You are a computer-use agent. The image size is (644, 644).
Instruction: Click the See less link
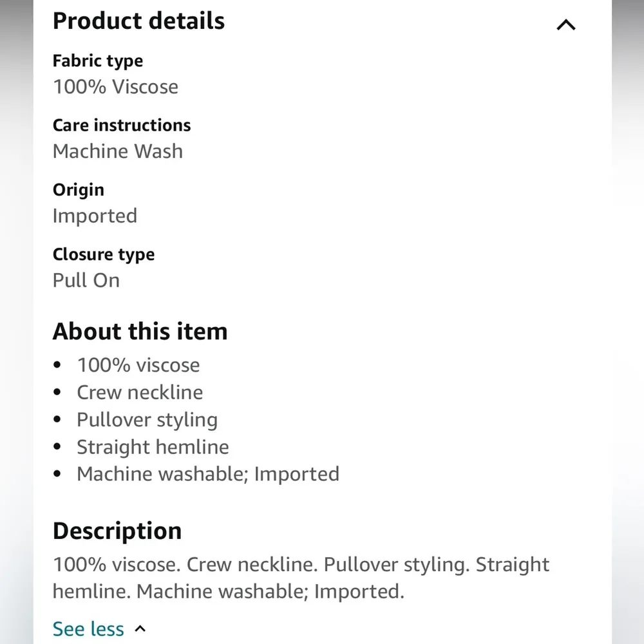(88, 629)
